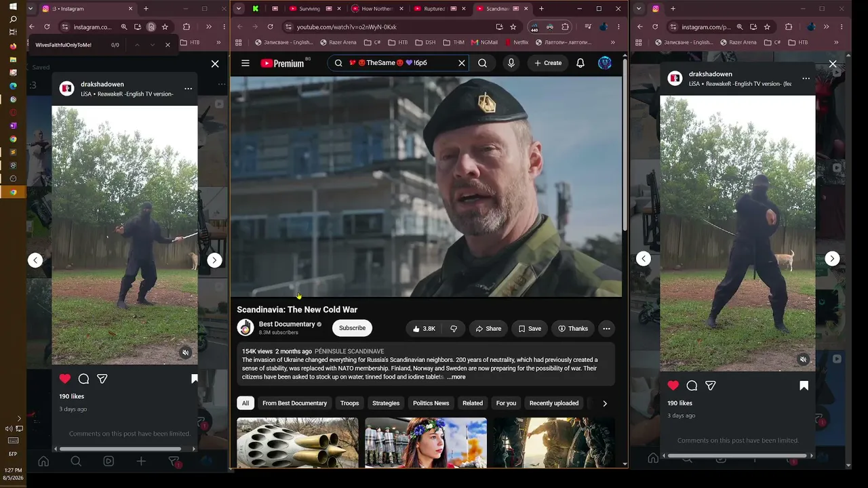Open tab search dropdown in left Instagram window
The image size is (868, 488).
pos(31,9)
